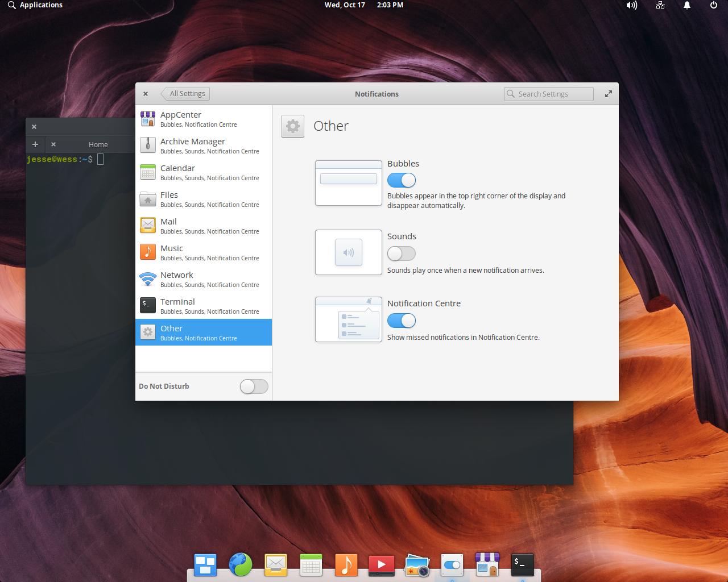Select the Mail entry label
The height and width of the screenshot is (582, 728).
point(168,222)
